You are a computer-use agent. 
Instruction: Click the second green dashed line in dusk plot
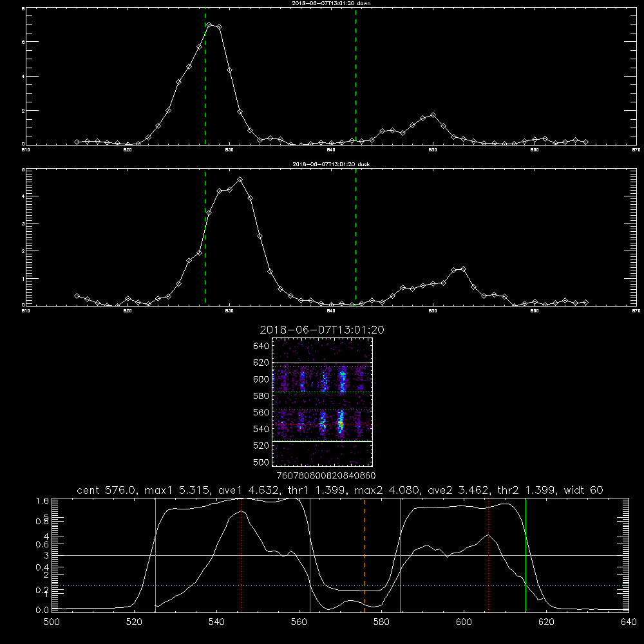(355, 238)
